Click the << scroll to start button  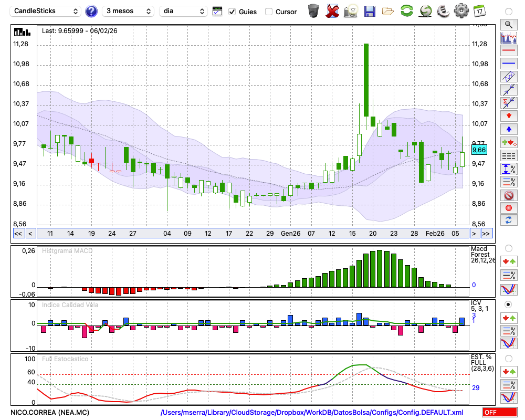(x=18, y=233)
